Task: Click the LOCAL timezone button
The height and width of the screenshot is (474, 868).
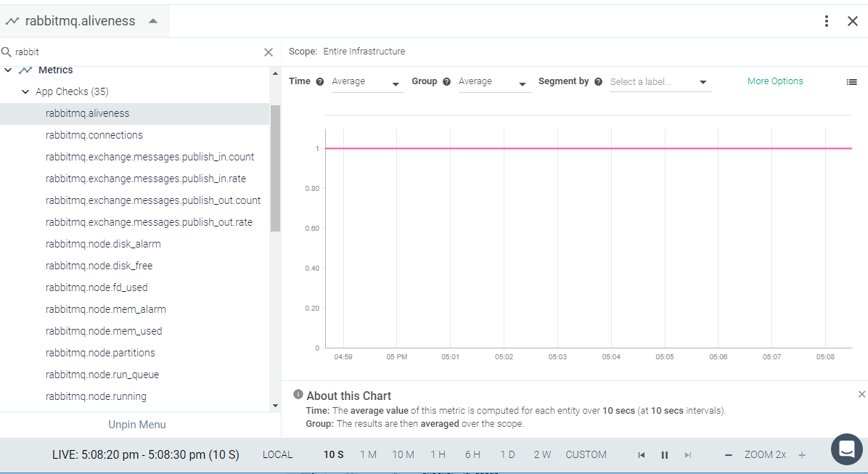Action: [277, 454]
